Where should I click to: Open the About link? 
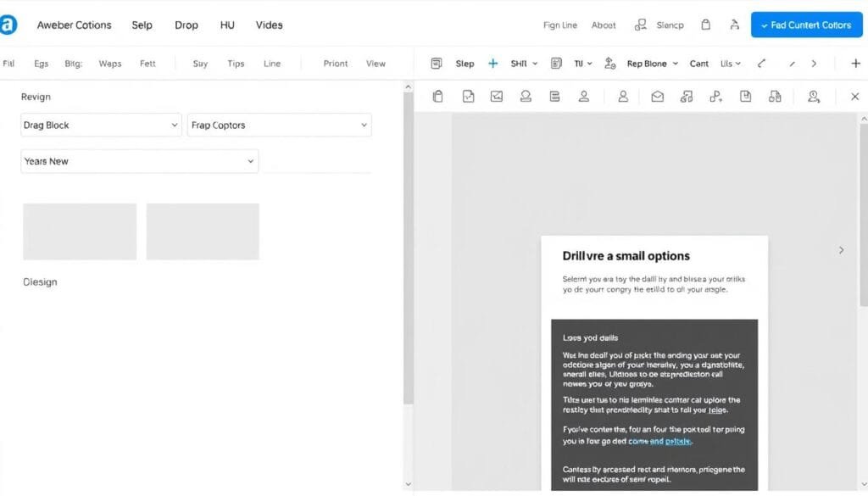(604, 25)
